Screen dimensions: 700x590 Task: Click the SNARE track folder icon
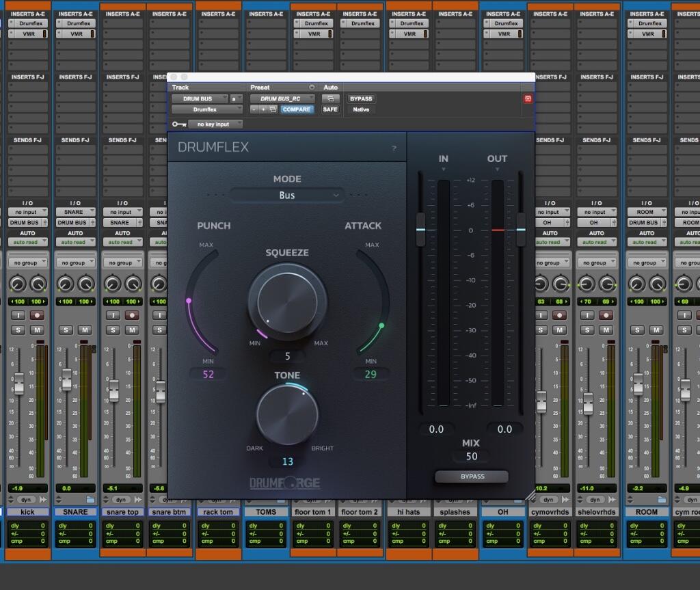click(x=90, y=499)
